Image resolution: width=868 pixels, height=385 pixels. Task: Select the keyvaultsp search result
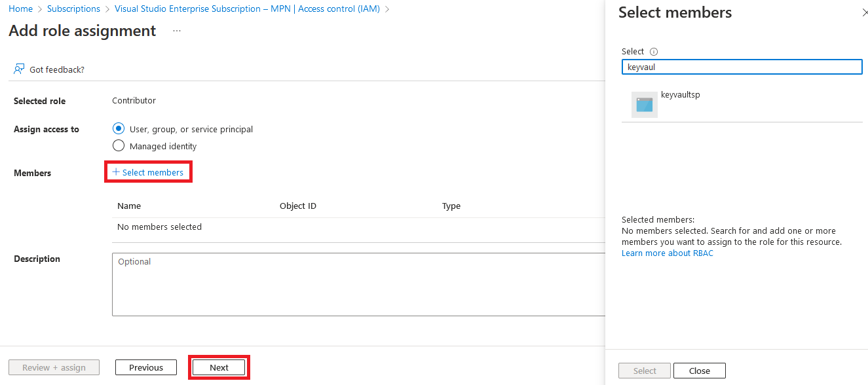tap(742, 105)
